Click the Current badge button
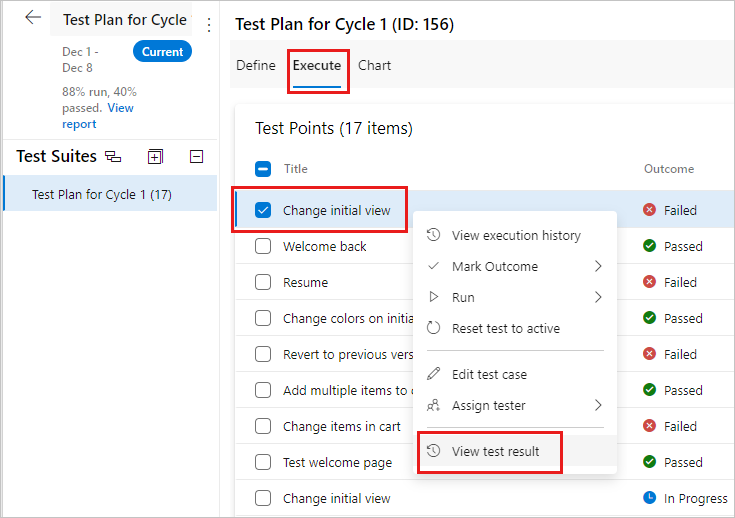This screenshot has width=735, height=518. [162, 52]
